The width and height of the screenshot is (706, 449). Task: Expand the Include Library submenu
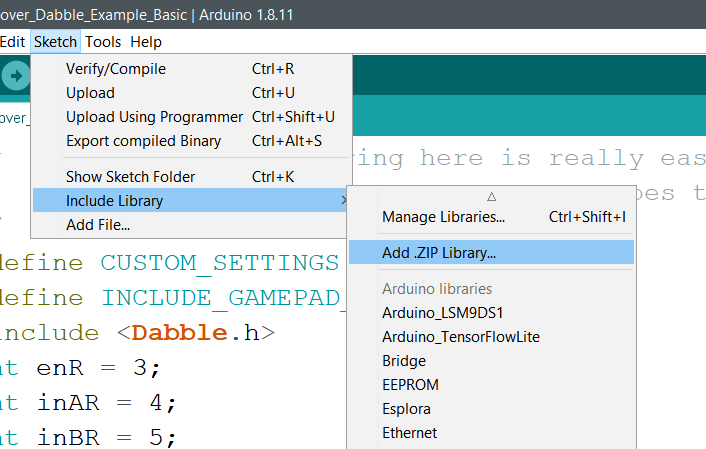(x=190, y=200)
